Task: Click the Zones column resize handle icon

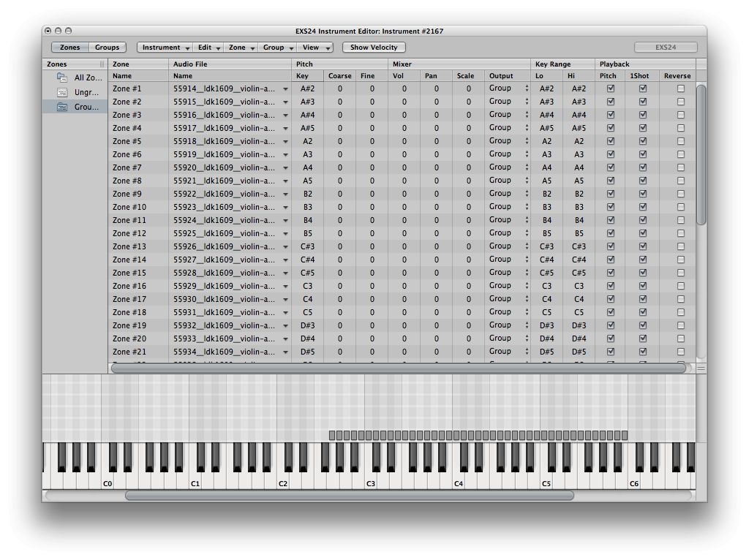Action: 102,64
